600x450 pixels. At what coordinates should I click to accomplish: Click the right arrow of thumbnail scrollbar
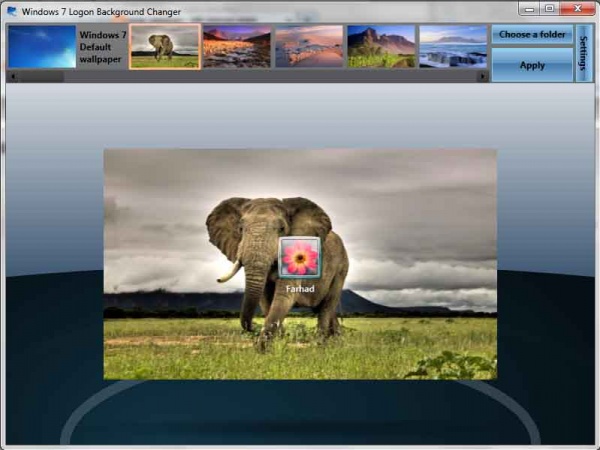[482, 77]
